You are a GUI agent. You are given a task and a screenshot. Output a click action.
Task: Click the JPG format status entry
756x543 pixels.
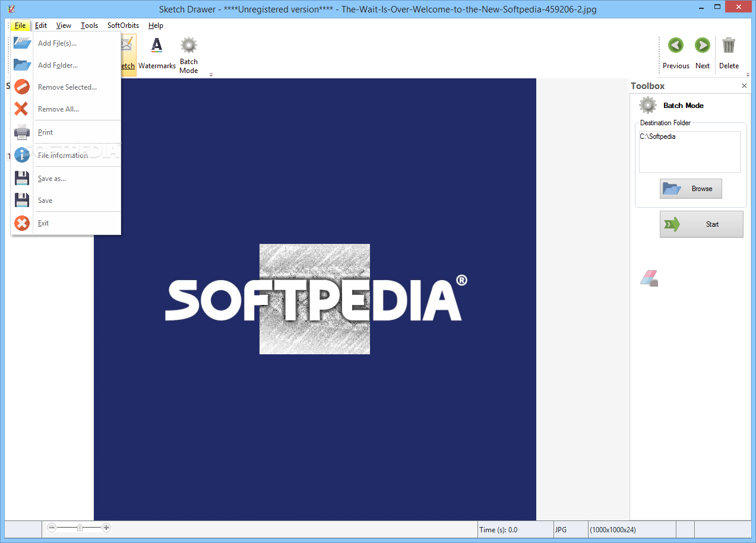click(561, 530)
